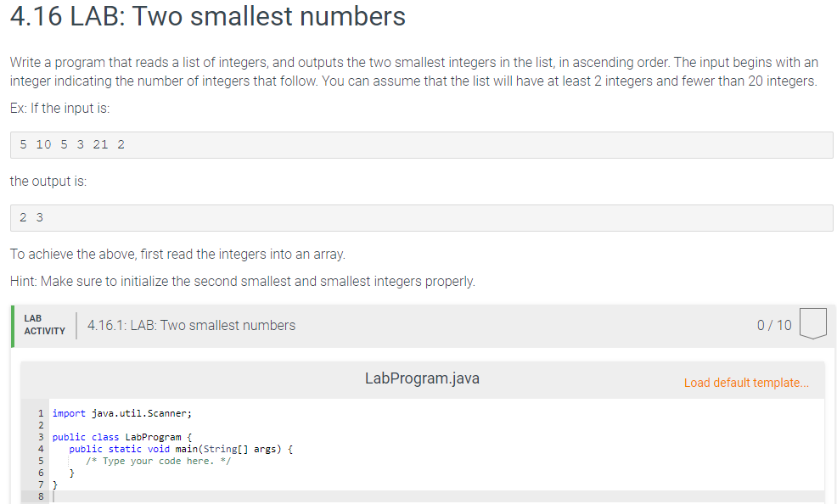Select the sample input box '5 10 5 3 21 2'
The height and width of the screenshot is (504, 837).
tap(422, 145)
